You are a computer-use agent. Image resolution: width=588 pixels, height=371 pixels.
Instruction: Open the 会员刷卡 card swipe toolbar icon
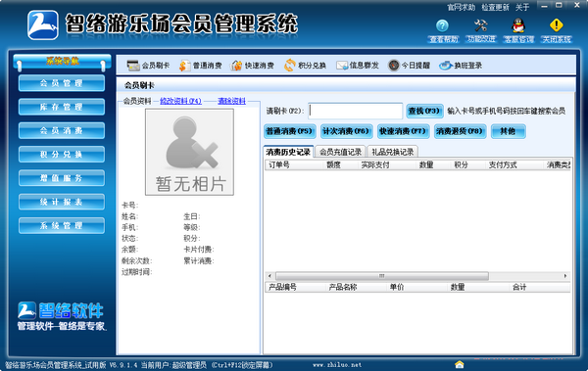point(133,66)
